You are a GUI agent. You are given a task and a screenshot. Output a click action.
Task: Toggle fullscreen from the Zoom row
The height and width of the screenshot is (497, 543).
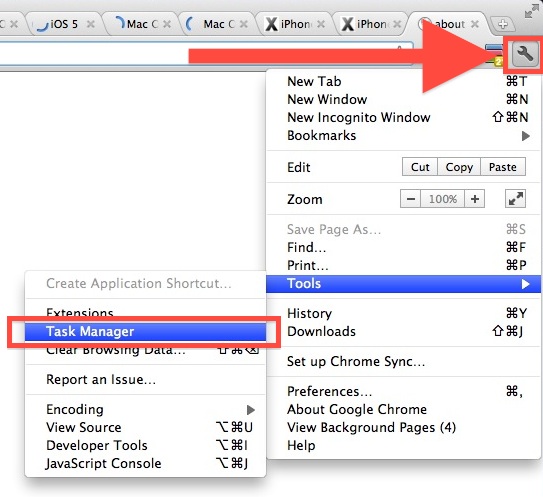coord(515,199)
